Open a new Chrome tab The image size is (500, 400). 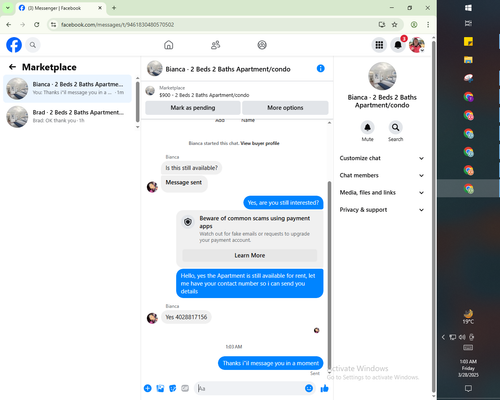tap(114, 8)
